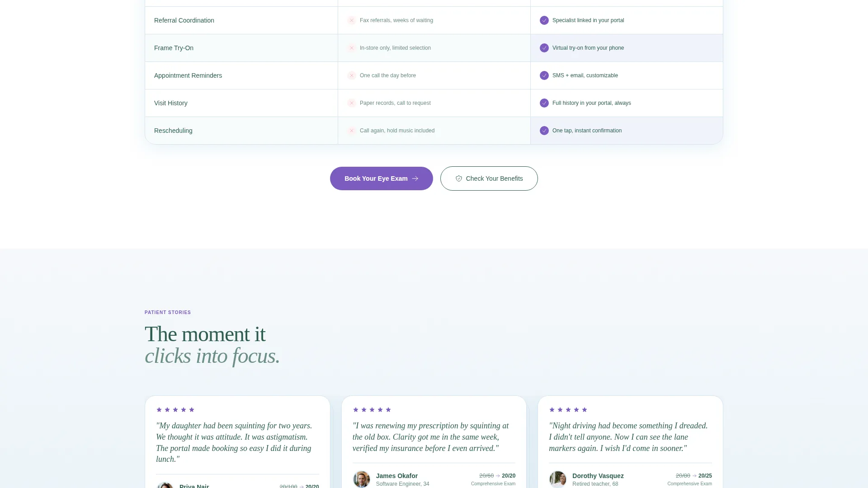Click the quote about daughter squinting
868x488 pixels.
[234, 442]
